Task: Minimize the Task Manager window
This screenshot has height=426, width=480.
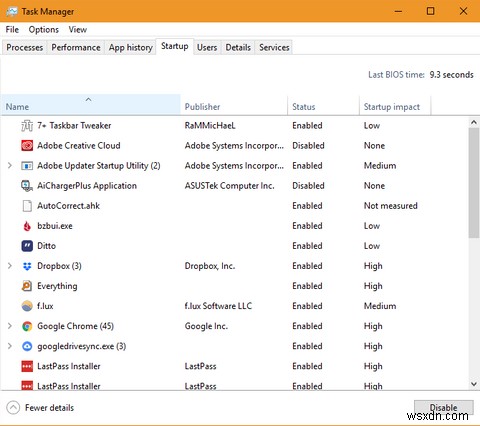Action: pyautogui.click(x=398, y=11)
